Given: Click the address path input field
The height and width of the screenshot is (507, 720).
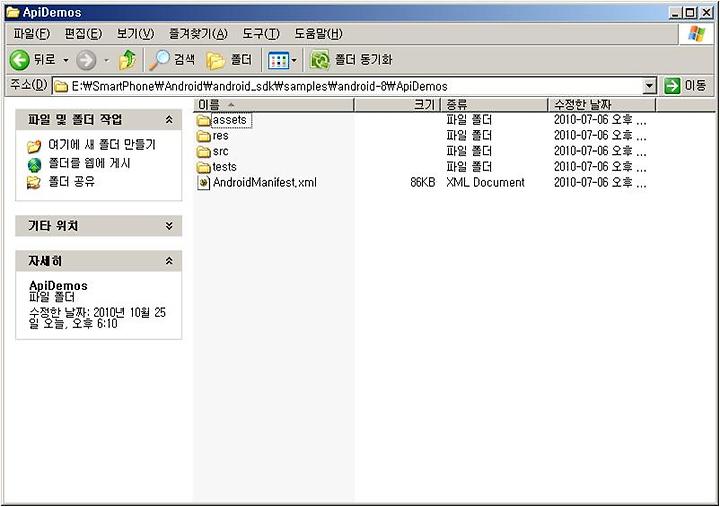Looking at the screenshot, I should [355, 86].
